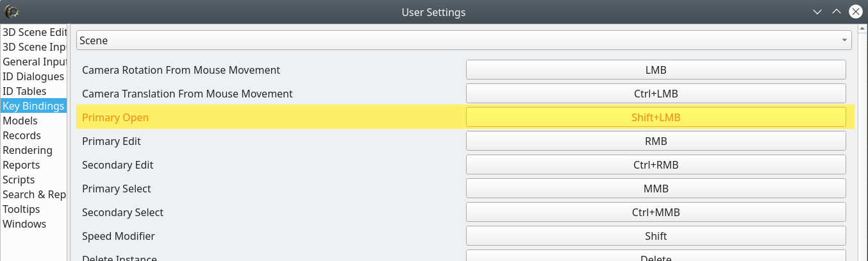Image resolution: width=868 pixels, height=261 pixels.
Task: Click the Primary Select MMB binding button
Action: (656, 189)
